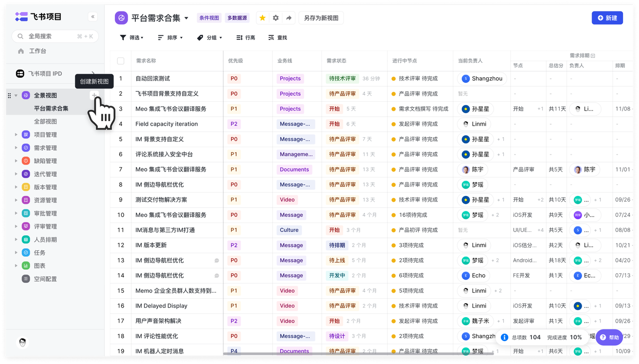
Task: Open 图表 in the sidebar
Action: pos(40,266)
